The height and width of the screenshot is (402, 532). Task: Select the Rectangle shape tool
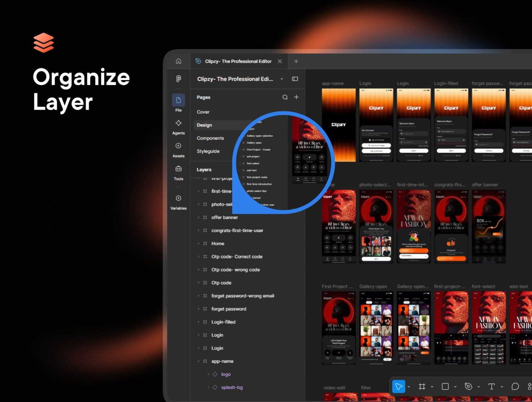point(445,386)
